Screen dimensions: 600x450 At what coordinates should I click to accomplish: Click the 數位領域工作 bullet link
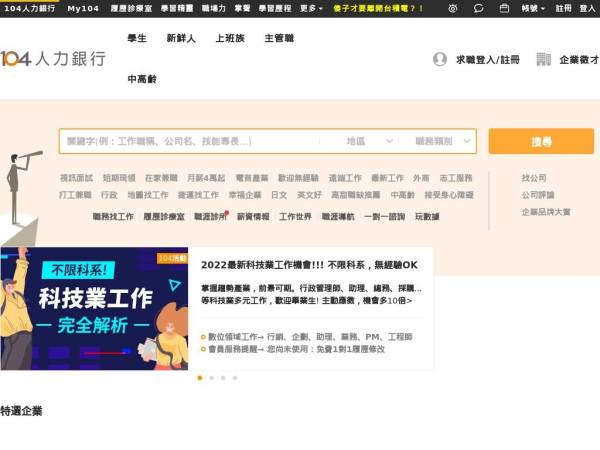(310, 337)
